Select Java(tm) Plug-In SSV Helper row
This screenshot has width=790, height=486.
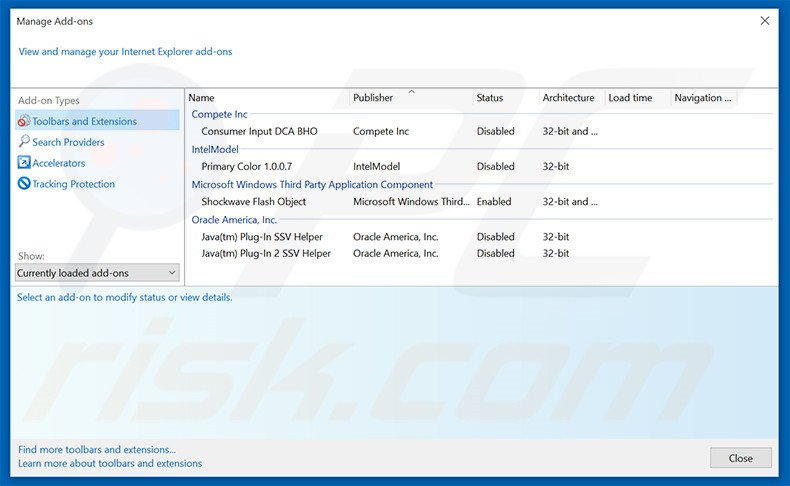(480, 237)
